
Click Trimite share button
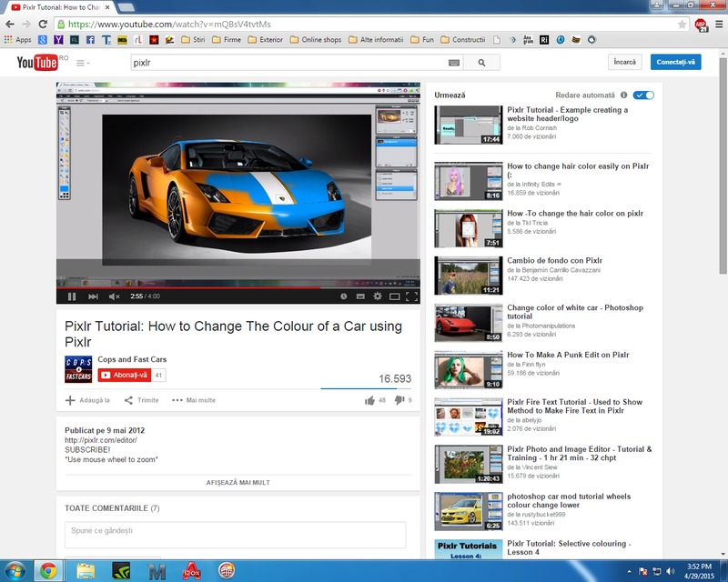(x=142, y=400)
